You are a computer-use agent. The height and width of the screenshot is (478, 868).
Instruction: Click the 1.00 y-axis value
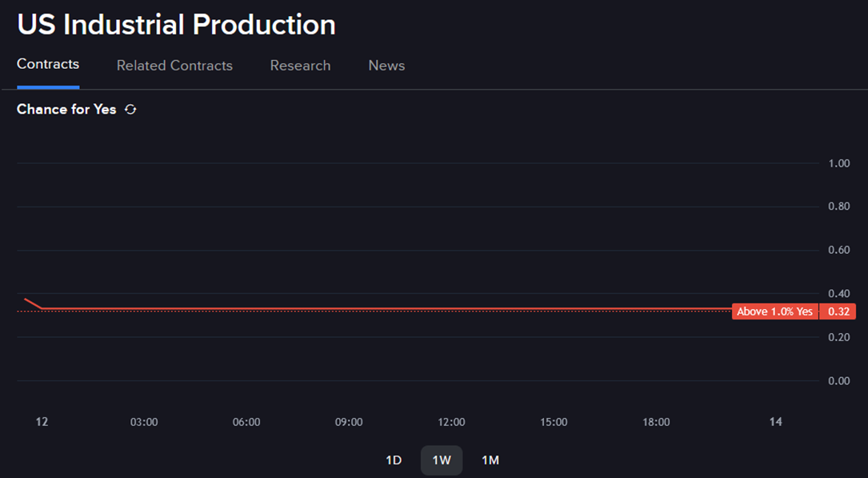point(838,163)
